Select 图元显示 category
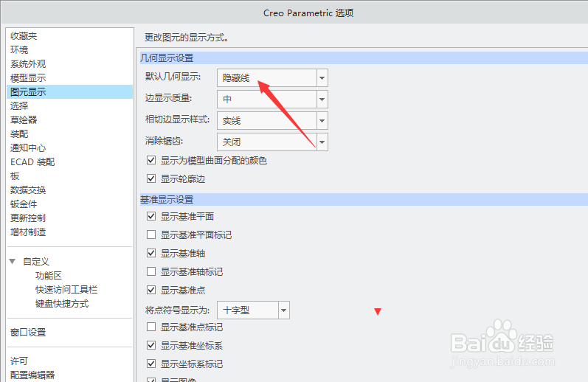Image resolution: width=588 pixels, height=382 pixels. click(x=70, y=92)
